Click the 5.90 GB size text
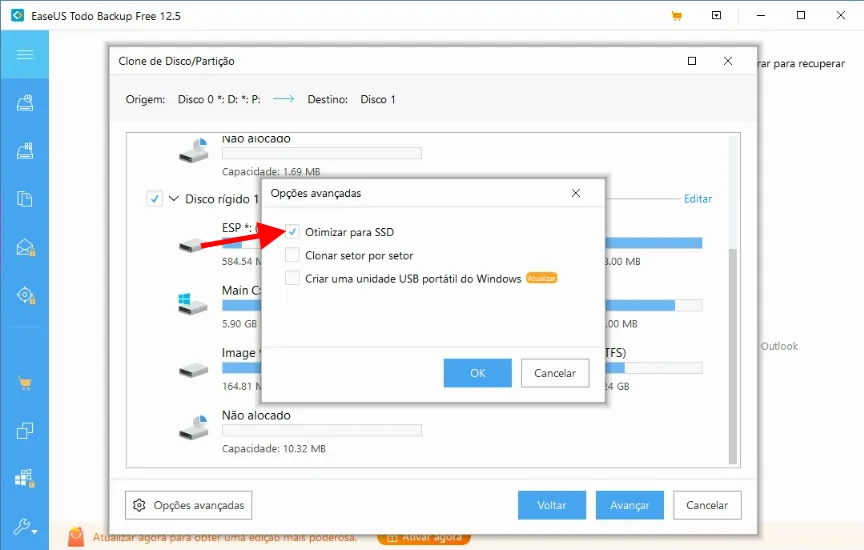Viewport: 864px width, 550px height. [239, 323]
